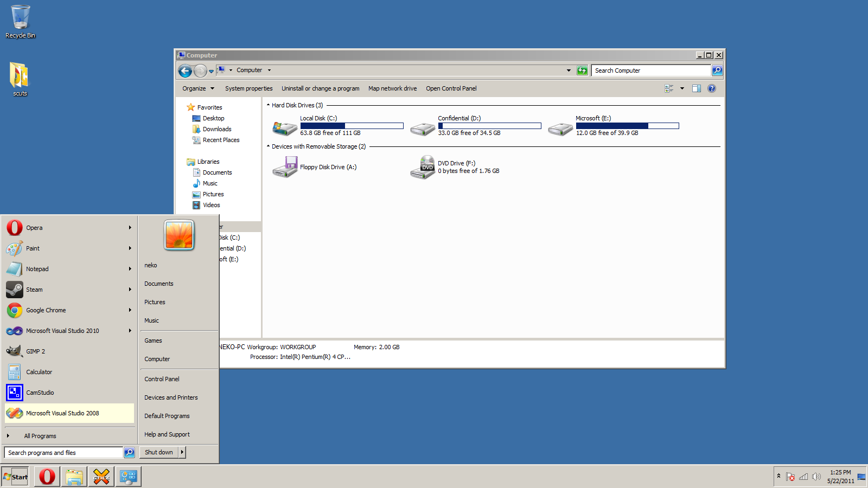Screen dimensions: 868x488
Task: Launch Microsoft Visual Studio 2008
Action: (69, 413)
